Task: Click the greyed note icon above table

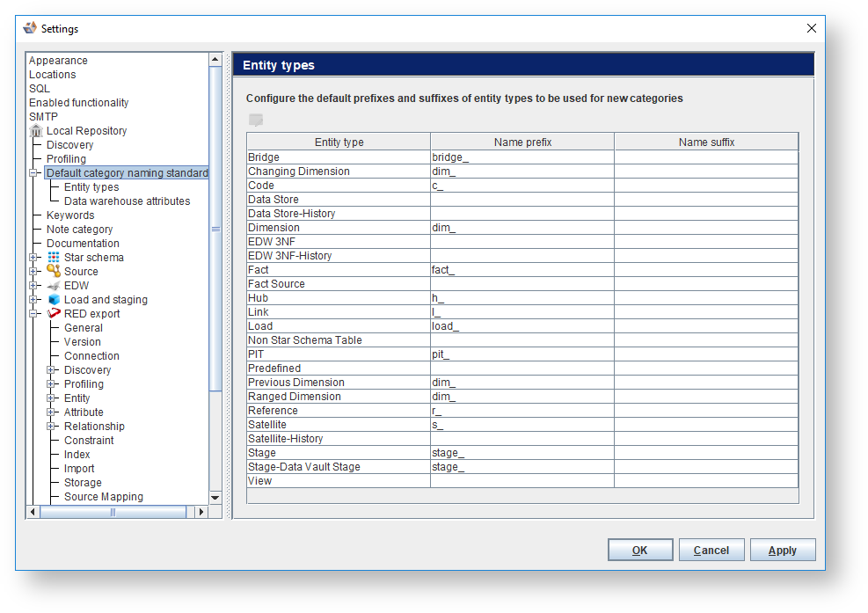Action: pos(256,120)
